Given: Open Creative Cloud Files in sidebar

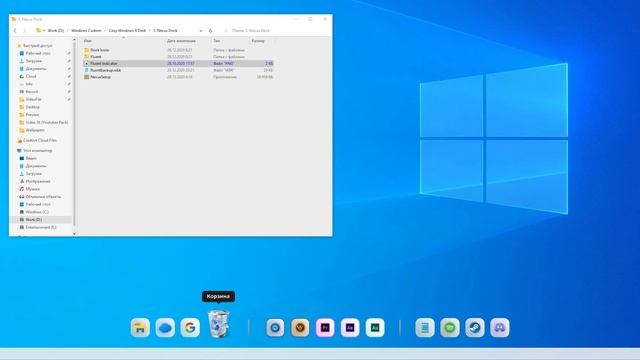Looking at the screenshot, I should tap(40, 140).
